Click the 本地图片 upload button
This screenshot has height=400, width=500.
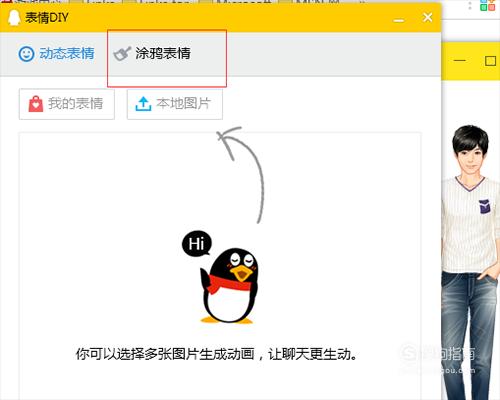coord(175,104)
